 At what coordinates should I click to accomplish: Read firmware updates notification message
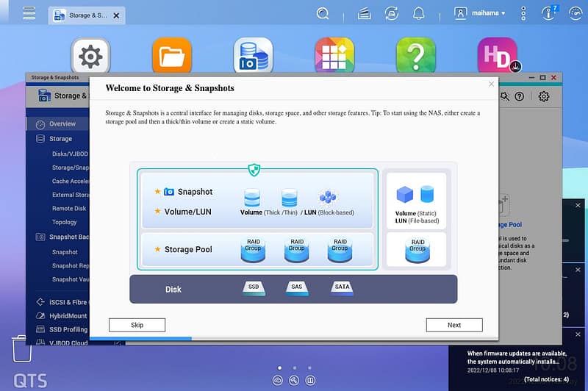pos(517,358)
